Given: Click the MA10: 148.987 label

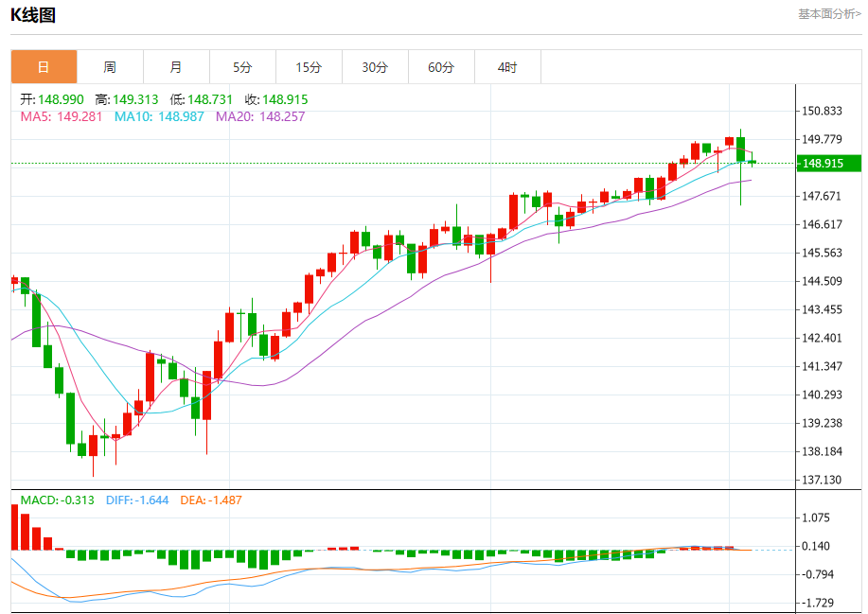Looking at the screenshot, I should tap(159, 116).
